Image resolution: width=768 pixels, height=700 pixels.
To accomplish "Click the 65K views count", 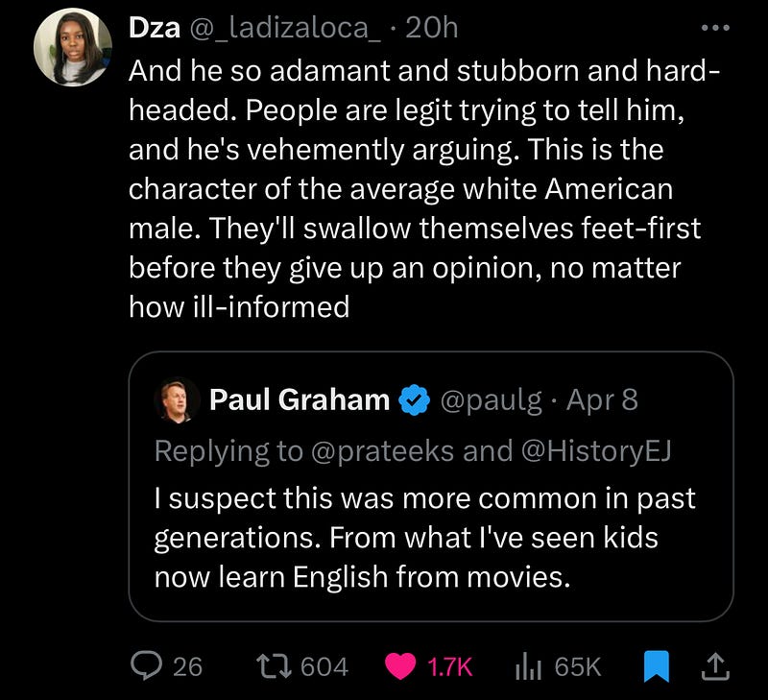I will pos(578,665).
